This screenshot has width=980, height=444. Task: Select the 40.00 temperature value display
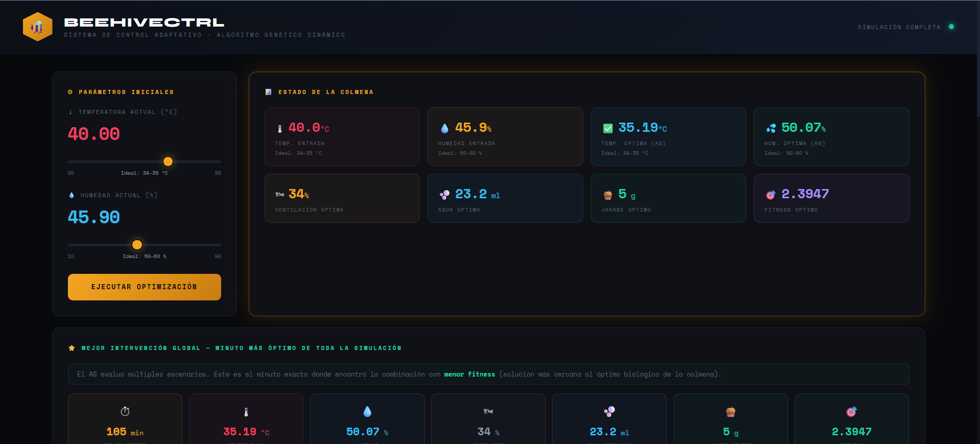click(94, 134)
